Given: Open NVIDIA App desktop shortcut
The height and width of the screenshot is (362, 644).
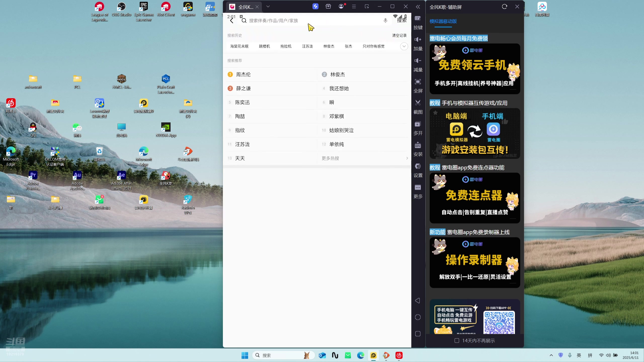Looking at the screenshot, I should click(x=166, y=130).
